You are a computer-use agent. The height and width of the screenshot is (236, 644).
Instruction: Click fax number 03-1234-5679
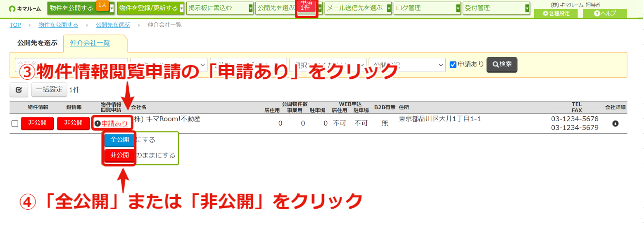575,128
